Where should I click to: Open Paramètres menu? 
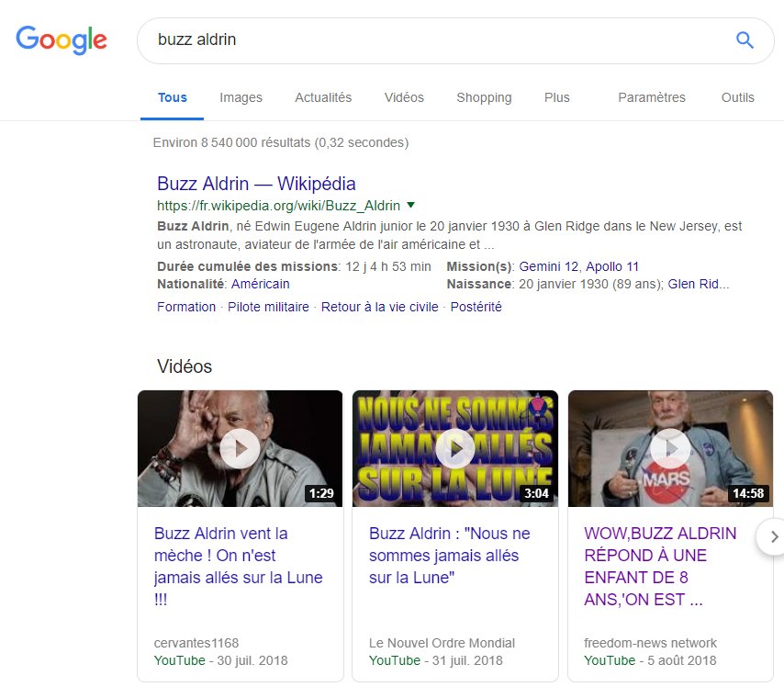(652, 97)
